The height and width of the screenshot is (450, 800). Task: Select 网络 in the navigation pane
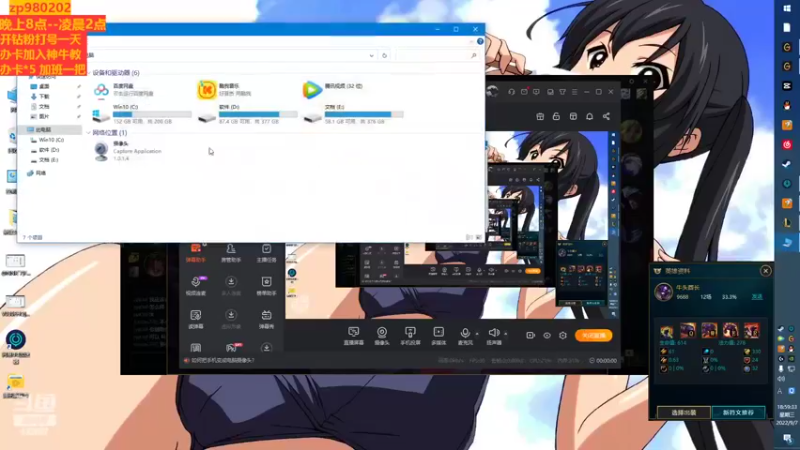[40, 173]
